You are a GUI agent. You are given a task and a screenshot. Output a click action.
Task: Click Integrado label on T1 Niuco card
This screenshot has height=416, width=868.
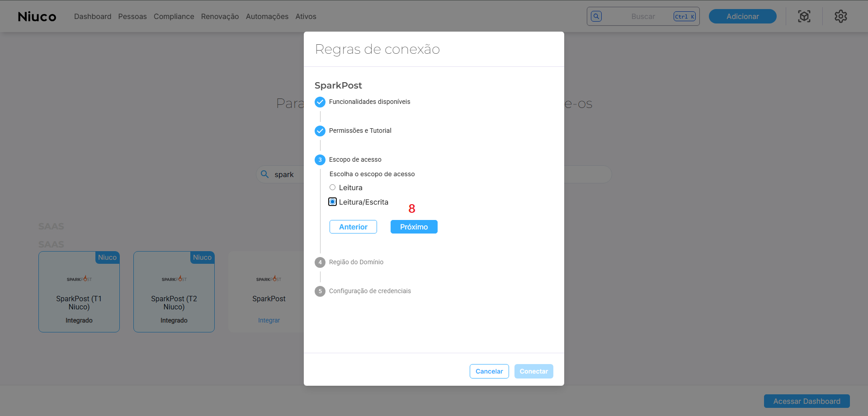[79, 320]
